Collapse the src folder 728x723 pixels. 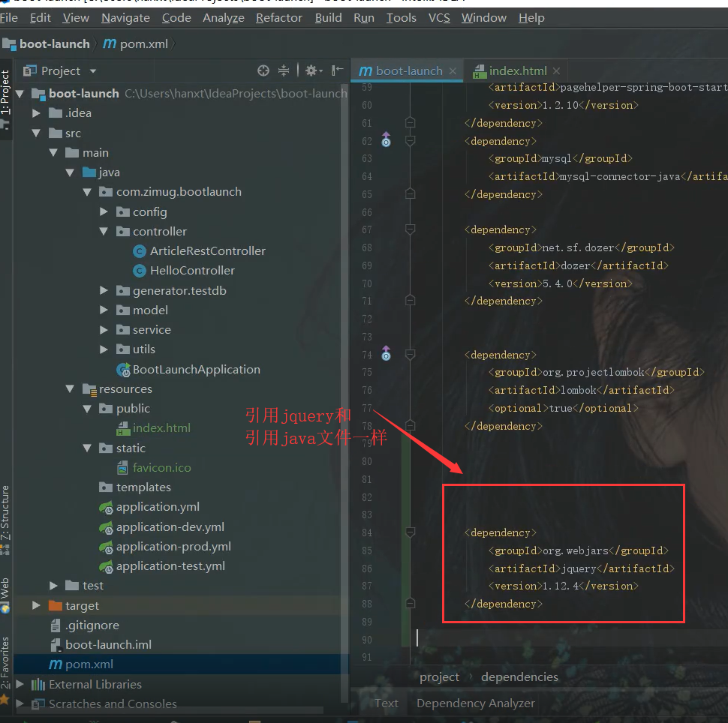pos(36,133)
